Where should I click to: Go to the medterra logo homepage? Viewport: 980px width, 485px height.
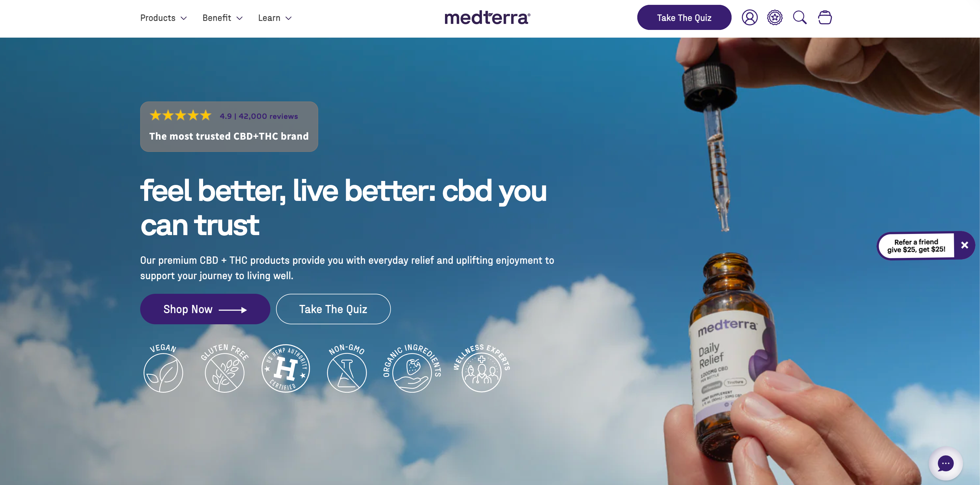tap(487, 17)
